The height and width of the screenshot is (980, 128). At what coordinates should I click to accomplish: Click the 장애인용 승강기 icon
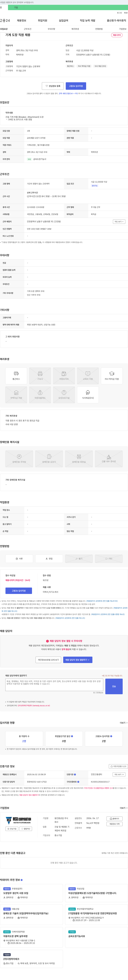pyautogui.click(x=49, y=459)
